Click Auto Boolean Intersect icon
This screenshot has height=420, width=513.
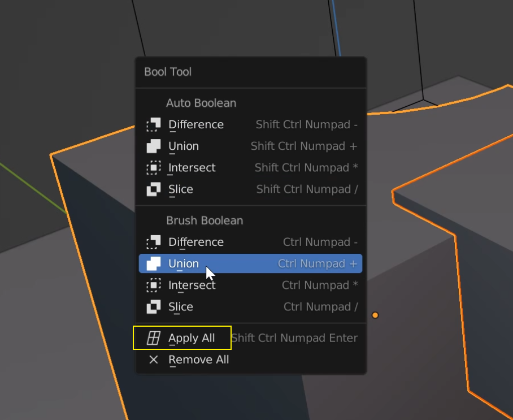pos(154,168)
